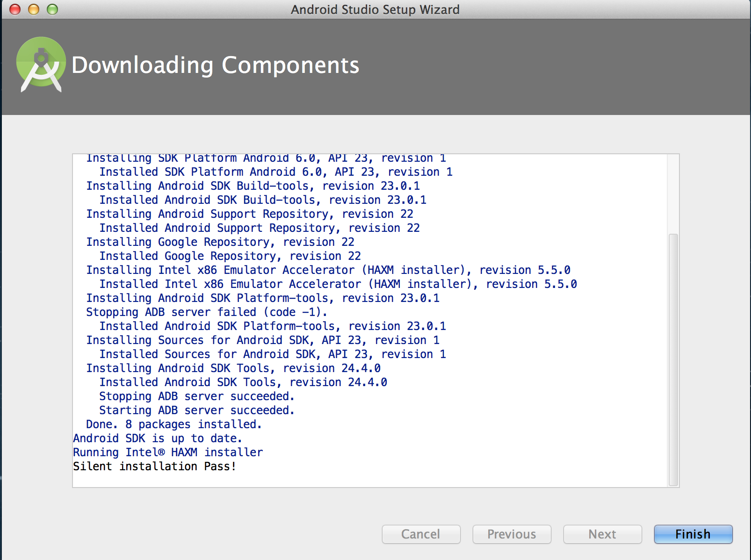Maximize the window with the green button
This screenshot has height=560, width=751.
[x=52, y=9]
